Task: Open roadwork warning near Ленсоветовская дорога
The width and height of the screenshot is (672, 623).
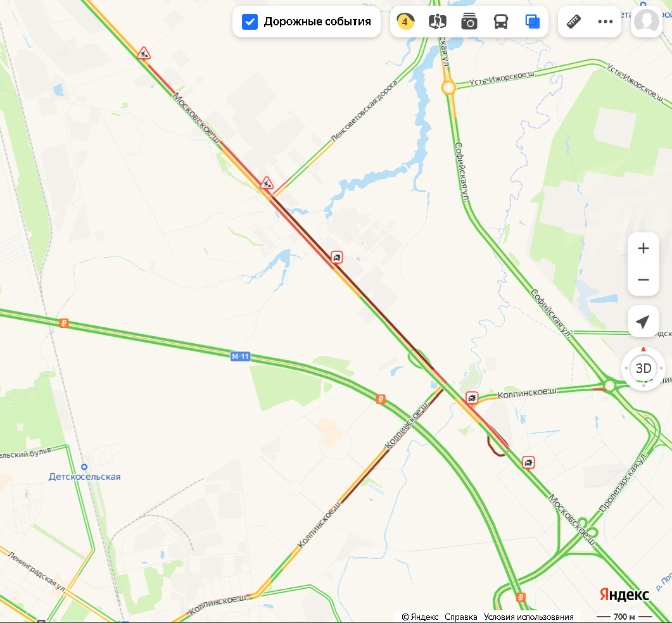Action: coord(267,183)
